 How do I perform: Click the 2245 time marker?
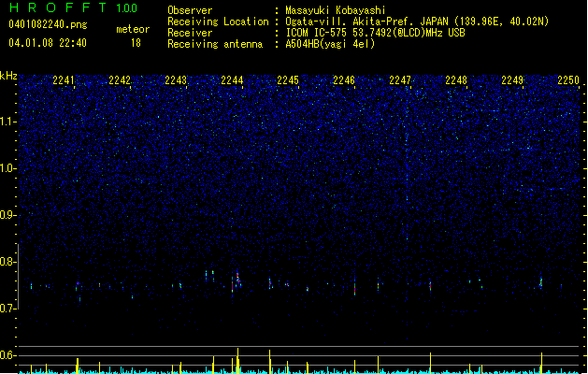coord(288,79)
